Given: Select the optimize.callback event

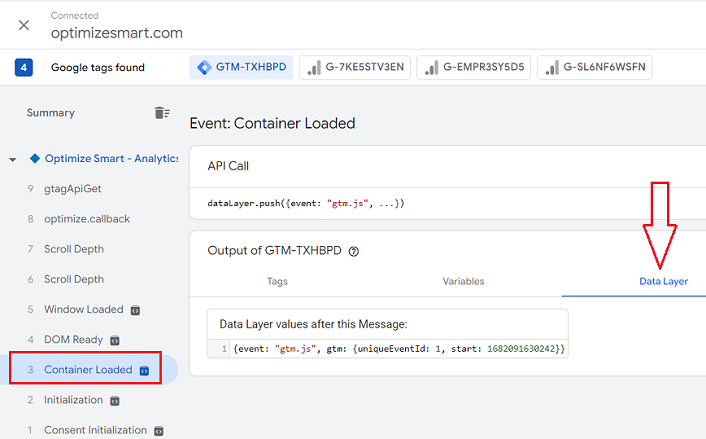Looking at the screenshot, I should [x=87, y=219].
